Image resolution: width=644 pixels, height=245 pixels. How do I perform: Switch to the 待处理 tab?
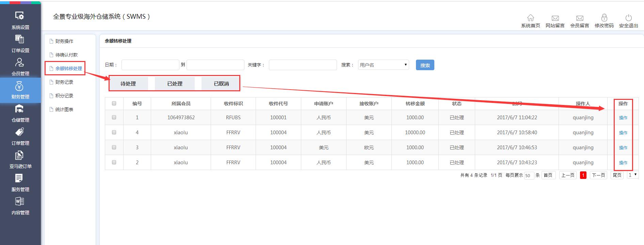pos(128,83)
